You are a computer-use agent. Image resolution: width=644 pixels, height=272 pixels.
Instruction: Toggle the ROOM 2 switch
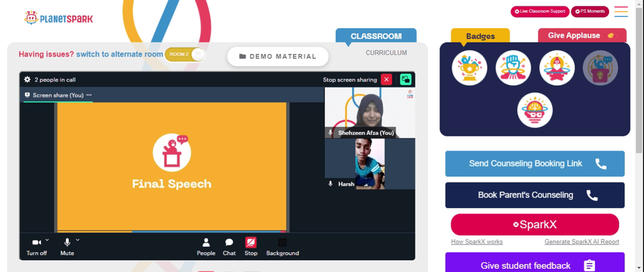click(184, 55)
